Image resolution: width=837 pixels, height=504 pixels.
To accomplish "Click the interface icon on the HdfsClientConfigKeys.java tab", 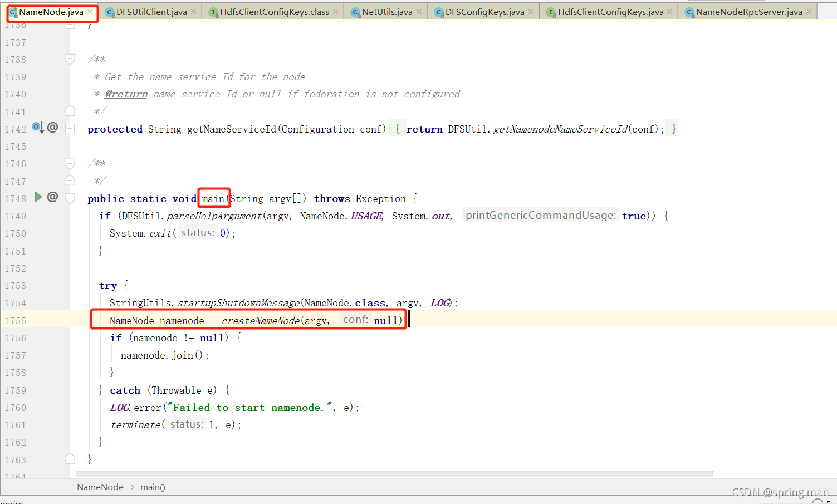I will tap(551, 12).
